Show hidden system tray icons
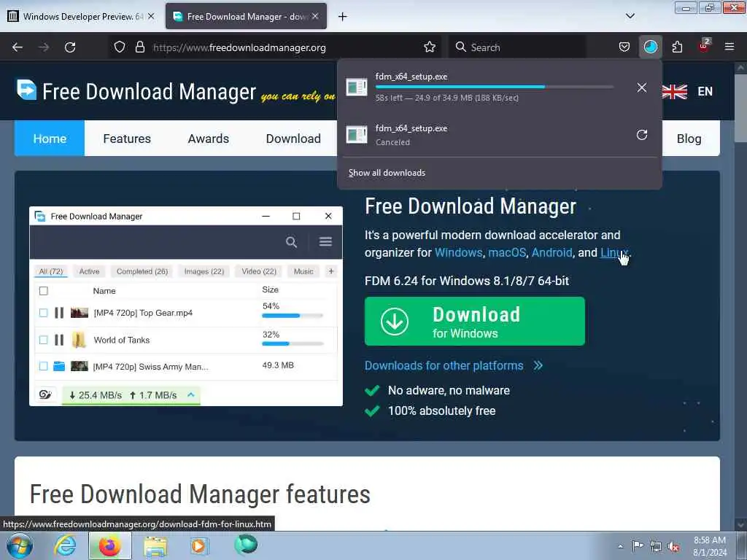The height and width of the screenshot is (560, 747). tap(620, 546)
